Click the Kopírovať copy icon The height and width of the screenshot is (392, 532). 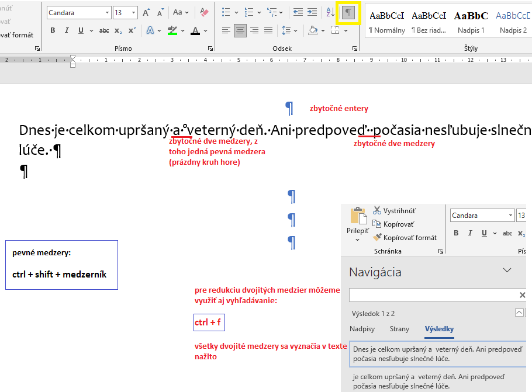(x=377, y=224)
